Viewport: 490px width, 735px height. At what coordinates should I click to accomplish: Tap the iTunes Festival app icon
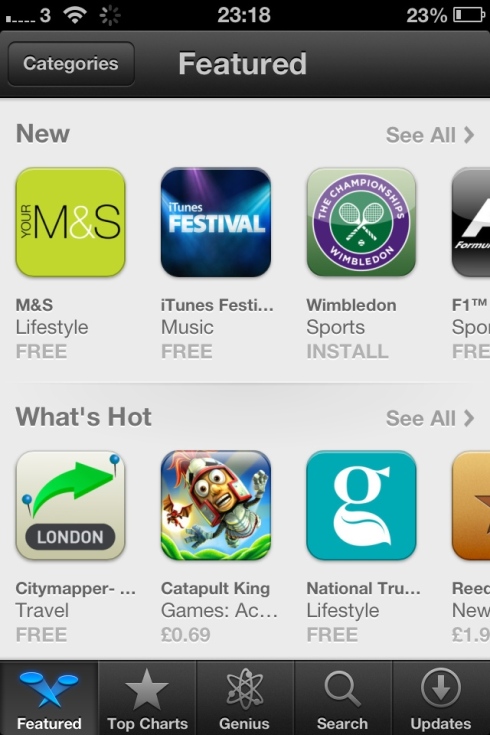[x=216, y=222]
